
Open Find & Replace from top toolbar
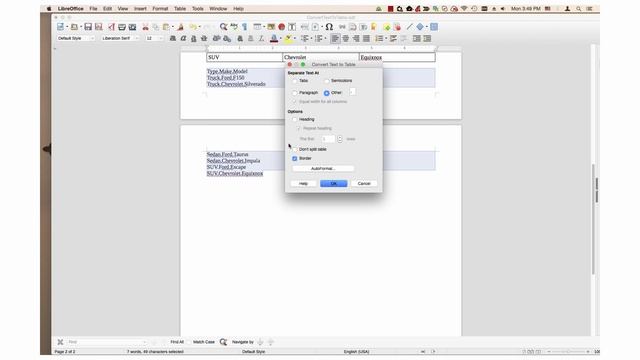(x=223, y=27)
